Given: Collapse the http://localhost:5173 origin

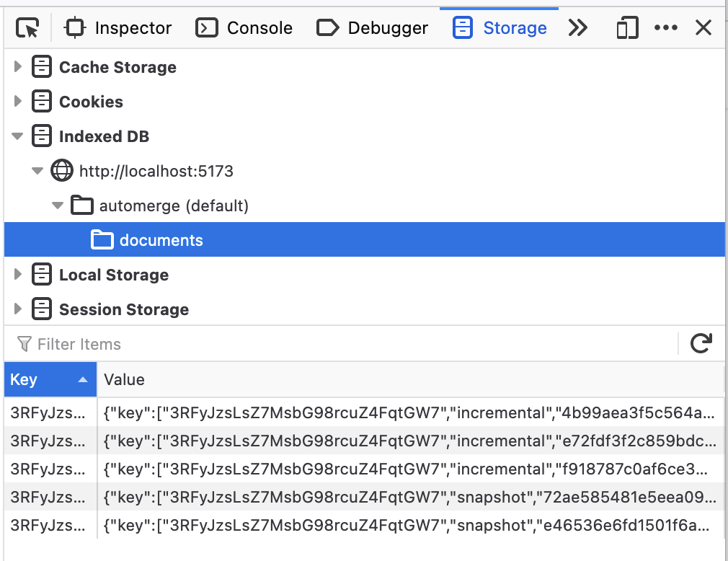Looking at the screenshot, I should [x=37, y=171].
